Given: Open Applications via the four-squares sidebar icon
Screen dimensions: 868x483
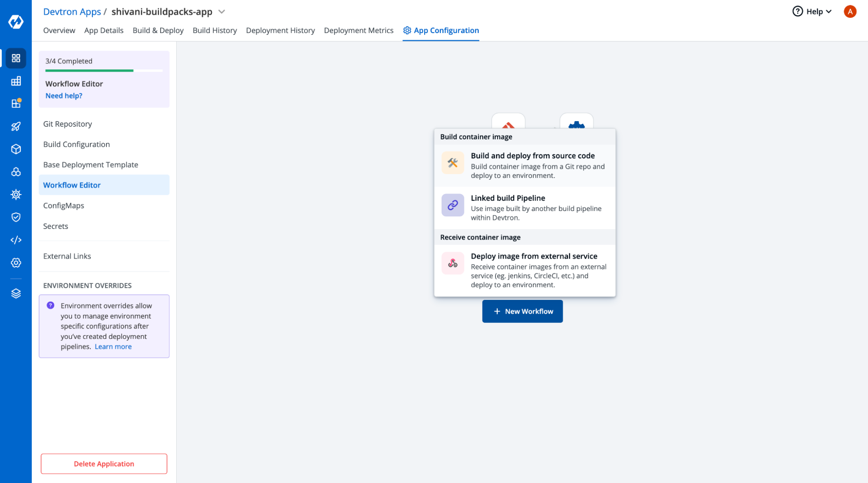Looking at the screenshot, I should (x=16, y=58).
